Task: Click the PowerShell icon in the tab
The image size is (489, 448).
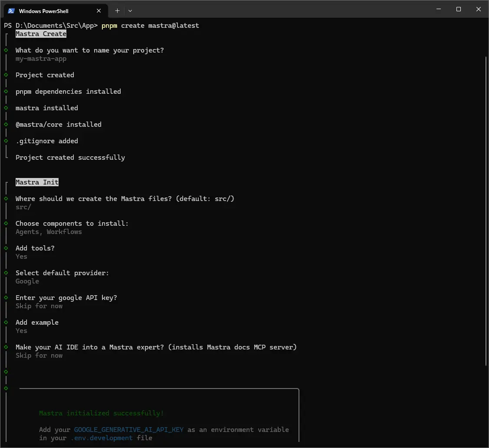Action: (11, 11)
